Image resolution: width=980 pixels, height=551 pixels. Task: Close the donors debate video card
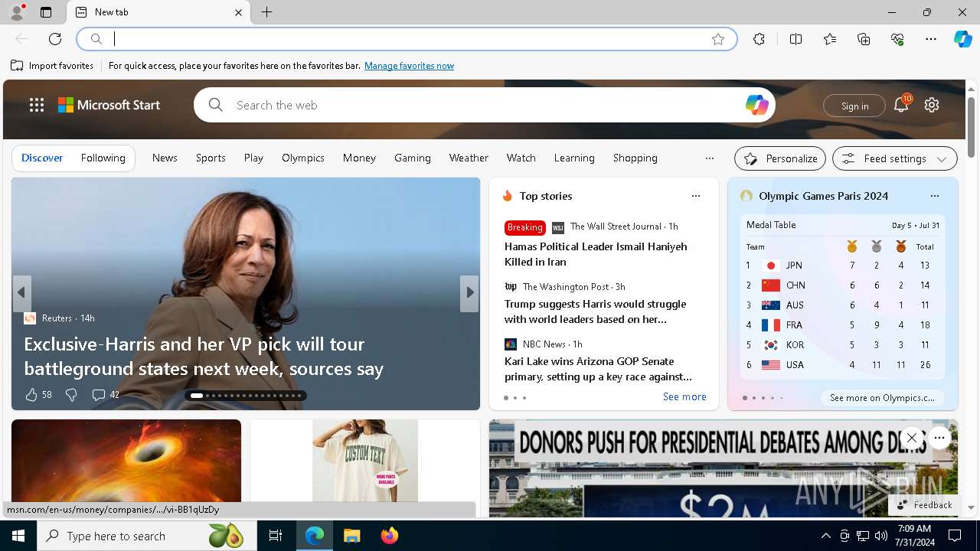click(x=911, y=438)
